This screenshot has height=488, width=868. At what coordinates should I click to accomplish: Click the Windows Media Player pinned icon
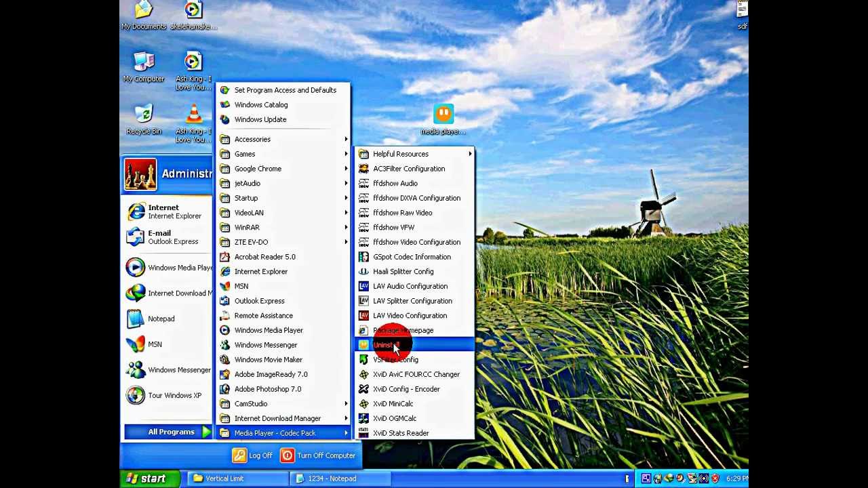point(136,268)
